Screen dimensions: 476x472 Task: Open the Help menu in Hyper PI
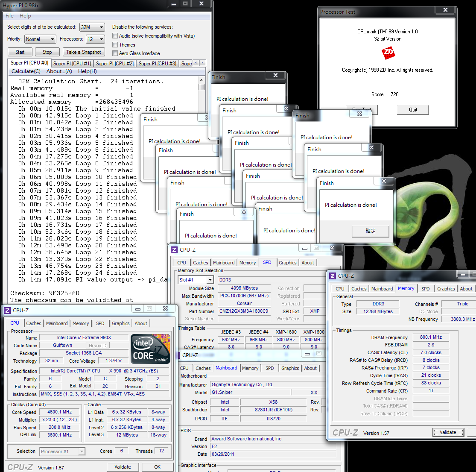point(25,16)
